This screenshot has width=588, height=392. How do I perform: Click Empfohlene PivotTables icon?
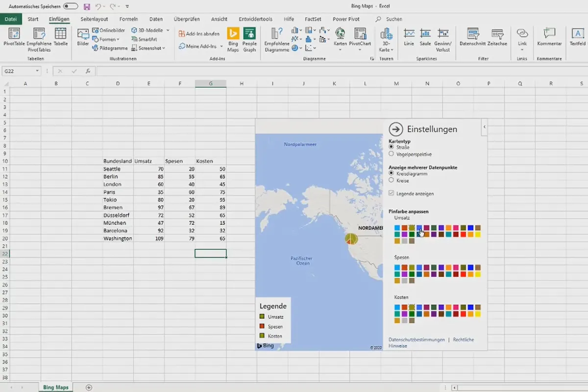point(39,40)
